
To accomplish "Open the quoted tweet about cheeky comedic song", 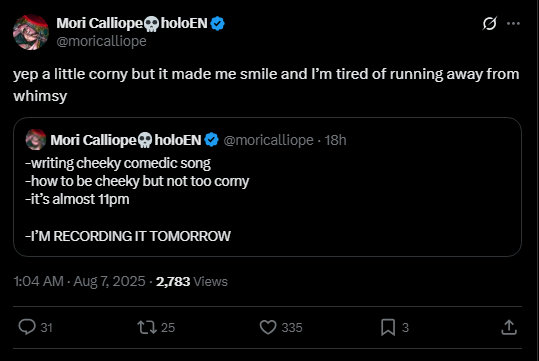I will click(267, 187).
